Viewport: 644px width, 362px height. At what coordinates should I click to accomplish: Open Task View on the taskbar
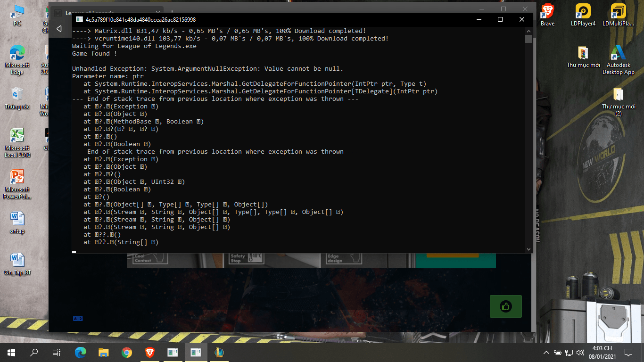tap(57, 352)
